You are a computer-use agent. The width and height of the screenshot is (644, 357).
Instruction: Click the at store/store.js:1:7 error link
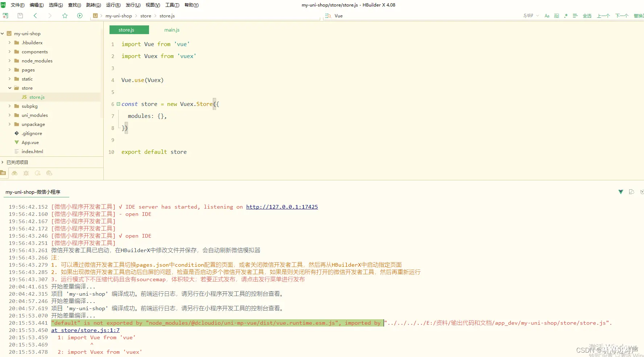[85, 330]
